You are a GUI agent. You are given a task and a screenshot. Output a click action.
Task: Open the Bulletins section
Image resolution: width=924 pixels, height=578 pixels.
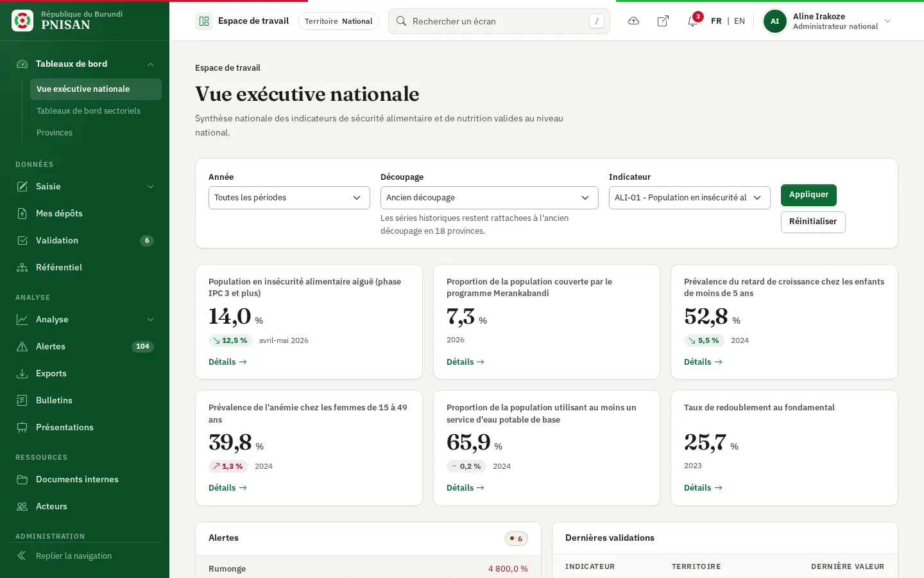click(x=85, y=400)
